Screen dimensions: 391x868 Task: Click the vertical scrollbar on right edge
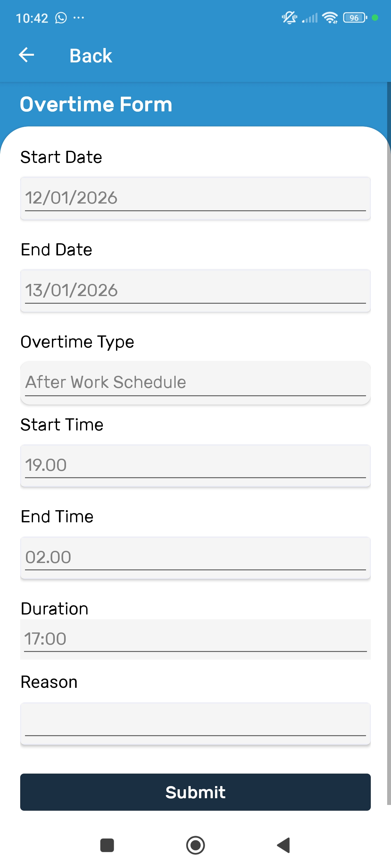pos(389,438)
